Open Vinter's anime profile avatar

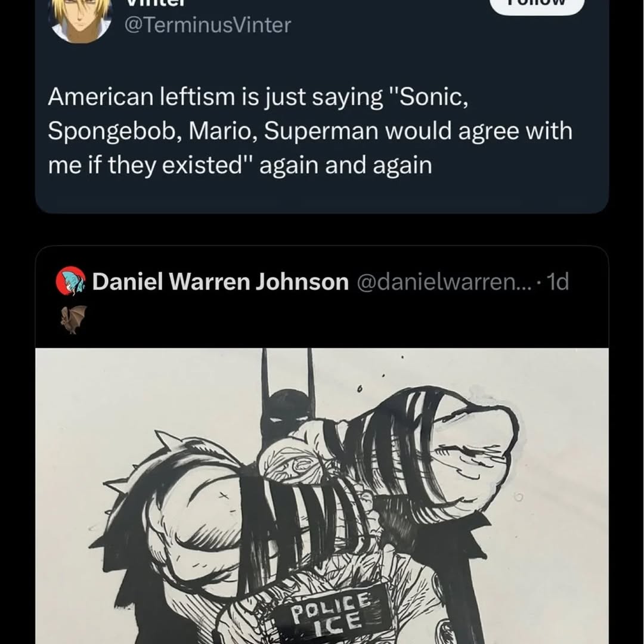coord(80,18)
